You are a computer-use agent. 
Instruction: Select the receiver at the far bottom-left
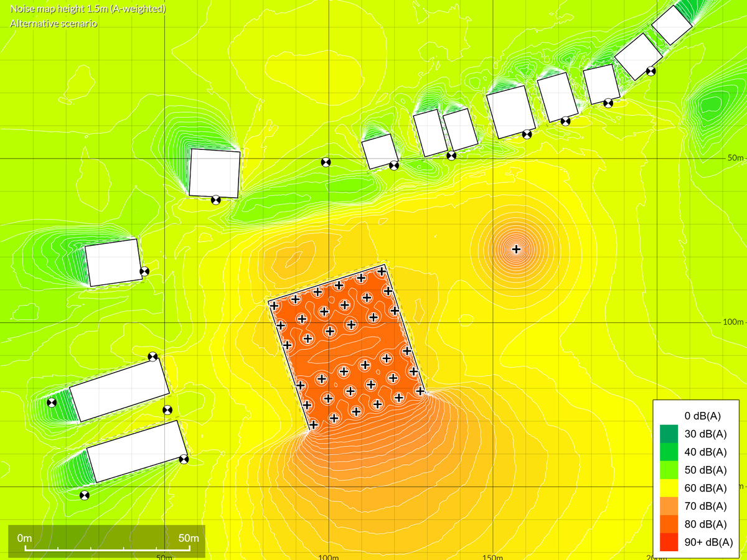coord(85,495)
